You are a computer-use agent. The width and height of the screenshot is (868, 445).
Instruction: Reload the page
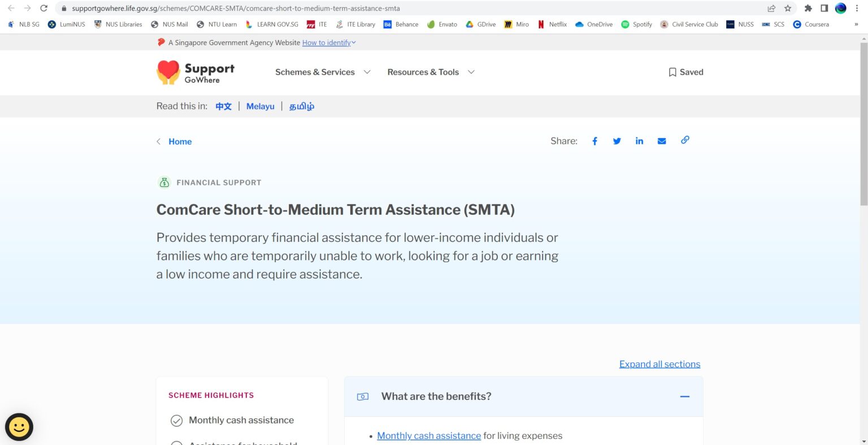pos(44,8)
